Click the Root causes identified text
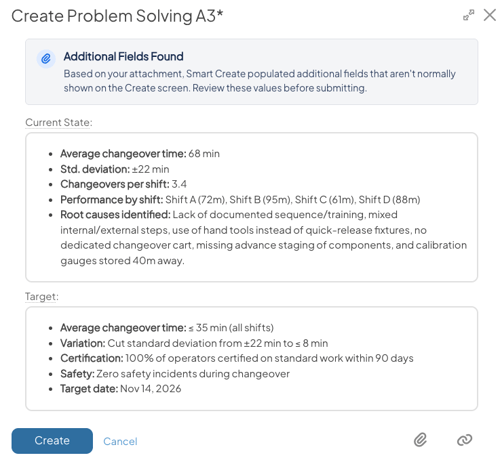The width and height of the screenshot is (500, 464). click(x=263, y=237)
